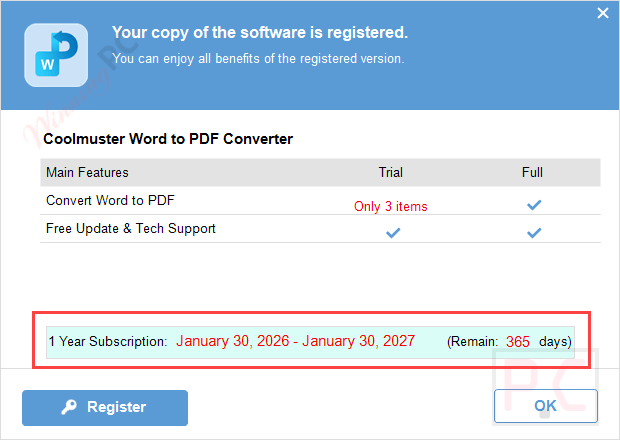The width and height of the screenshot is (620, 440).
Task: Click the 'Coolmuster Word to PDF Converter' title
Action: click(x=168, y=139)
